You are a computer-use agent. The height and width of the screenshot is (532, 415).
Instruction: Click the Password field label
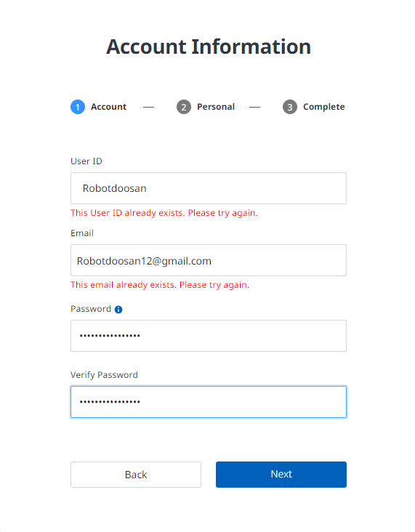click(x=91, y=309)
